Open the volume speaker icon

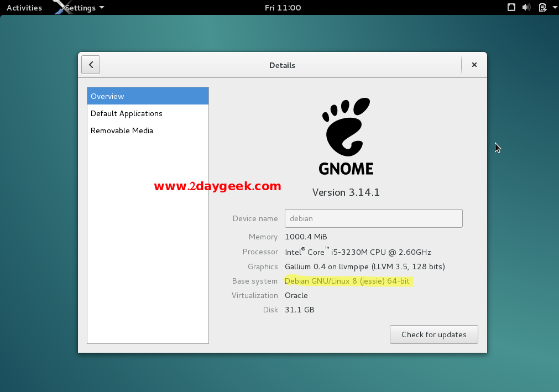(526, 8)
